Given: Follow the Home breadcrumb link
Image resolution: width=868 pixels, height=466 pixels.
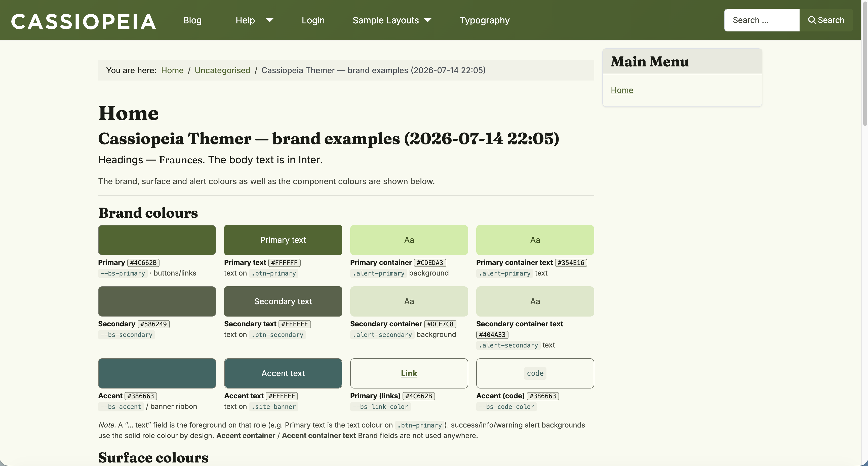Looking at the screenshot, I should [x=172, y=70].
